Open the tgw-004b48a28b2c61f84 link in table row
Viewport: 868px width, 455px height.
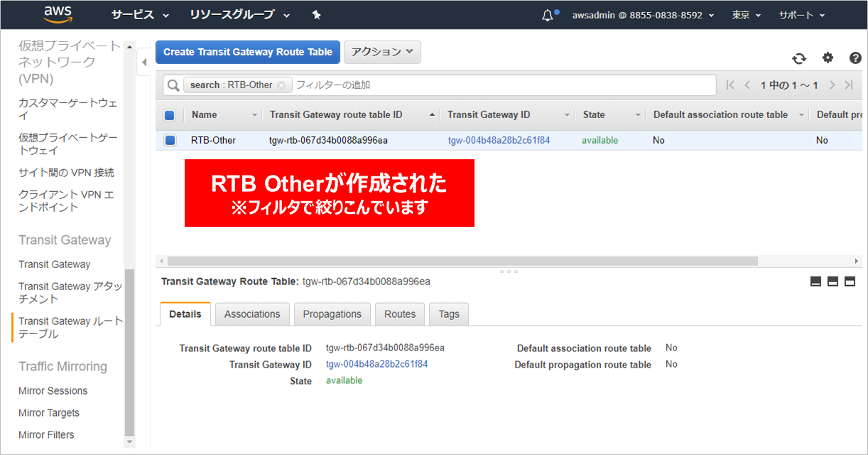coord(499,140)
